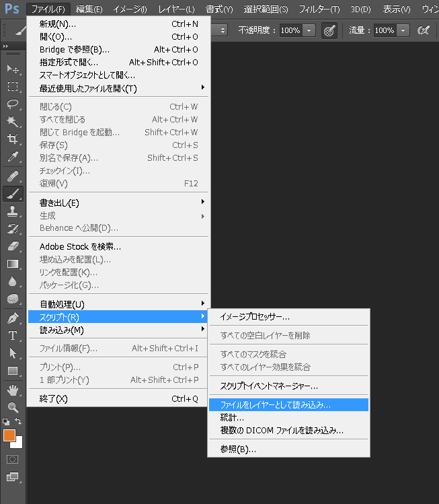Select the Eyedropper tool

tap(13, 157)
